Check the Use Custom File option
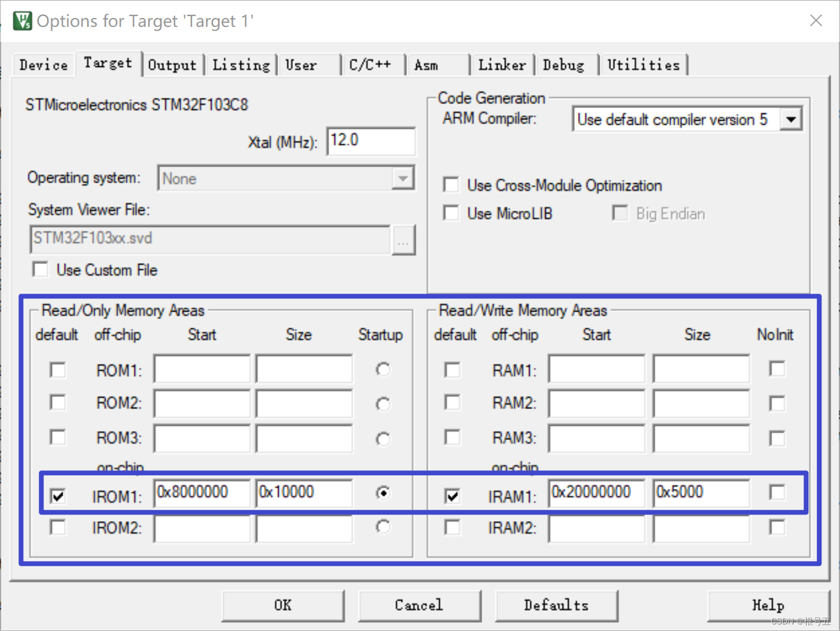This screenshot has height=631, width=840. (39, 269)
